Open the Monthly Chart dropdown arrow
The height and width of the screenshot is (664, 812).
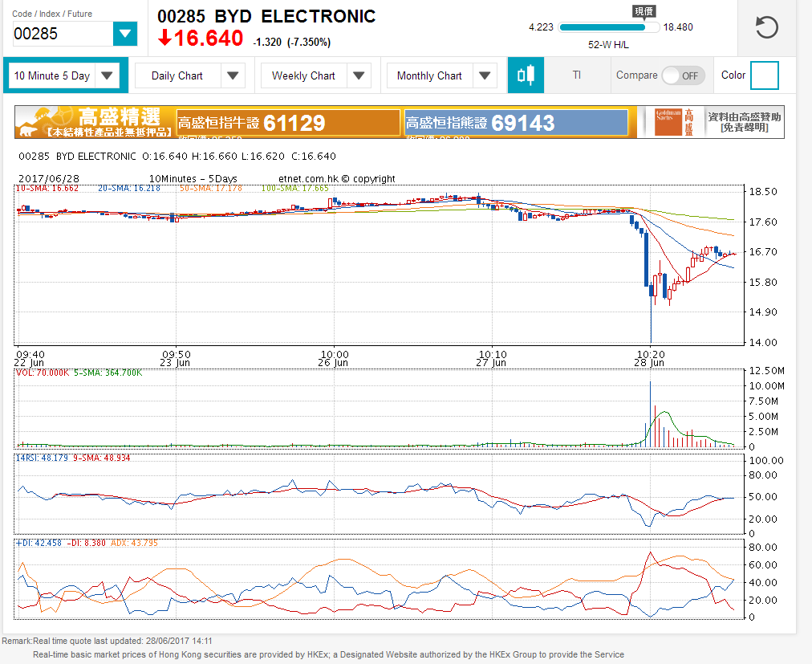click(485, 76)
